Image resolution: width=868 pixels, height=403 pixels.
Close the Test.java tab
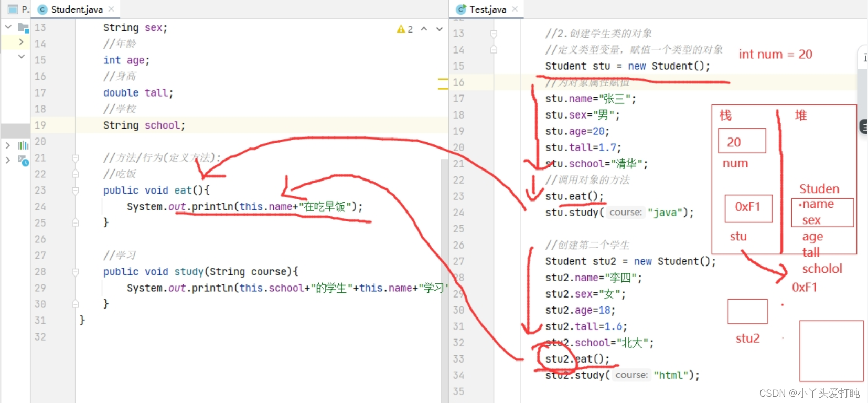[515, 9]
